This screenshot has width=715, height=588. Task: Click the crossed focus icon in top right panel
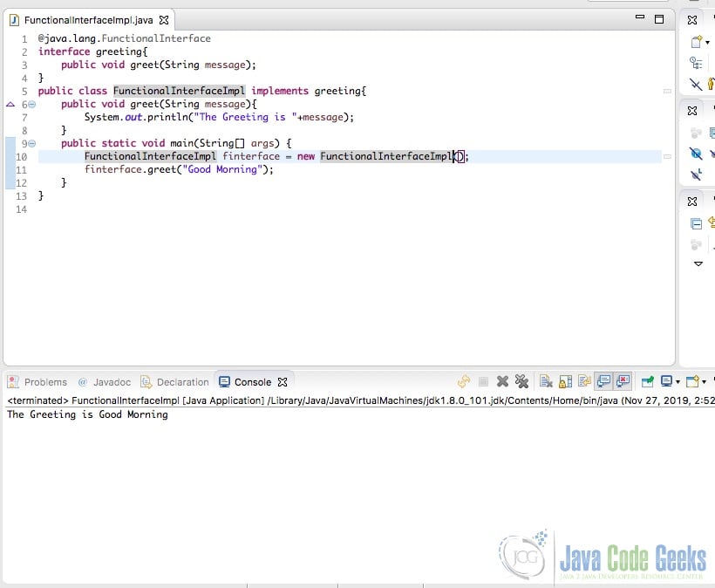point(696,84)
